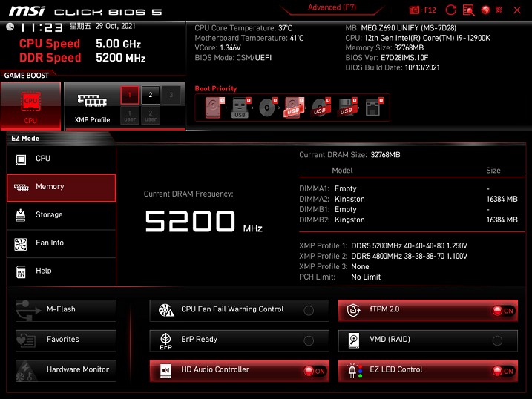The width and height of the screenshot is (532, 399).
Task: Open Hardware Monitor
Action: (66, 371)
